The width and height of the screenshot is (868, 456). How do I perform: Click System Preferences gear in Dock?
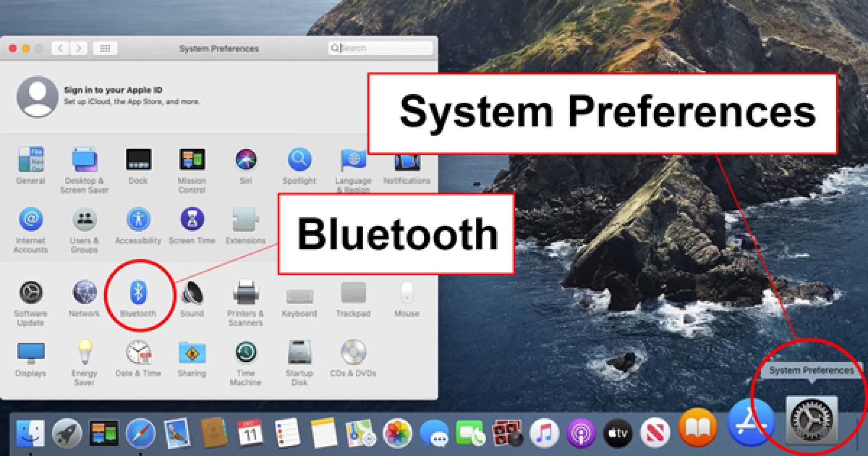coord(811,420)
